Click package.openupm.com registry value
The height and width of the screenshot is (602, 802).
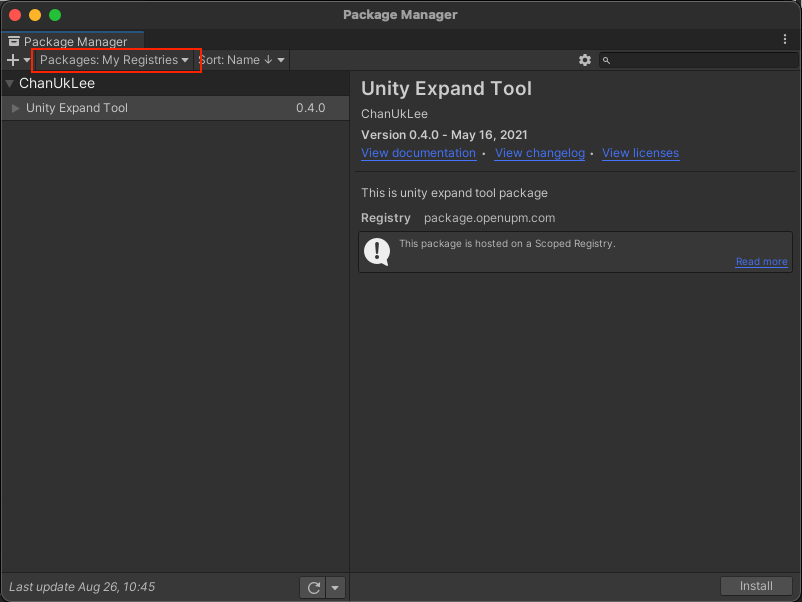tap(489, 218)
